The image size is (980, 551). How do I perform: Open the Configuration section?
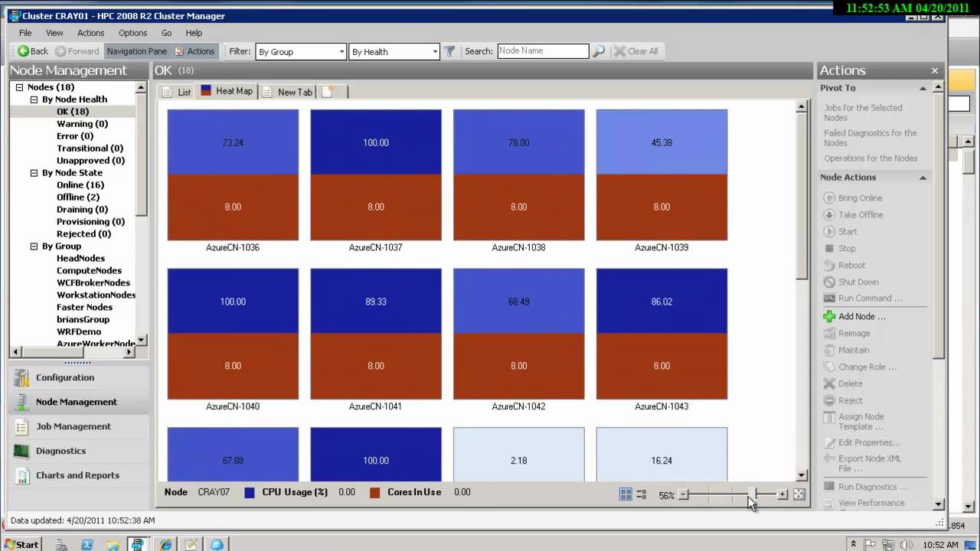[x=79, y=377]
